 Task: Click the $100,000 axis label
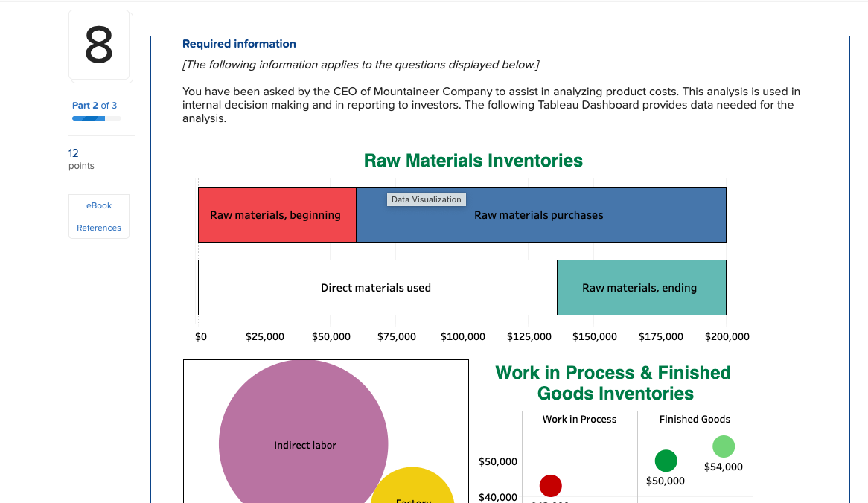point(463,336)
